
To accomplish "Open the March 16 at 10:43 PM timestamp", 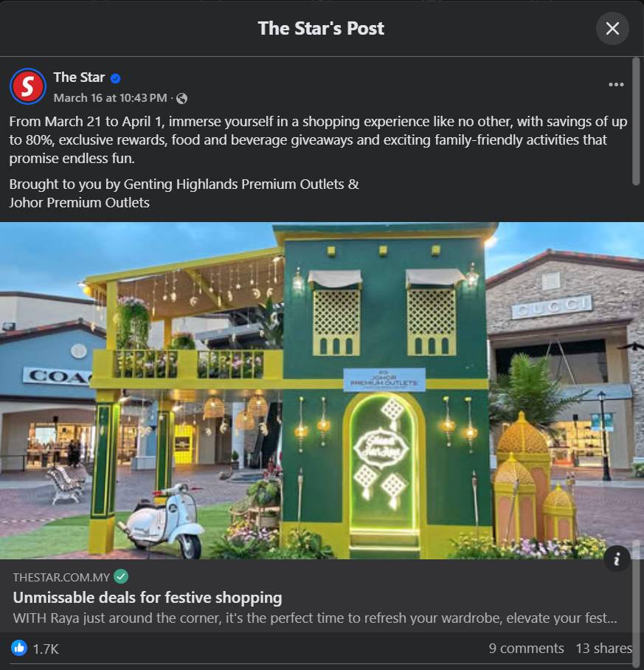I will 110,98.
